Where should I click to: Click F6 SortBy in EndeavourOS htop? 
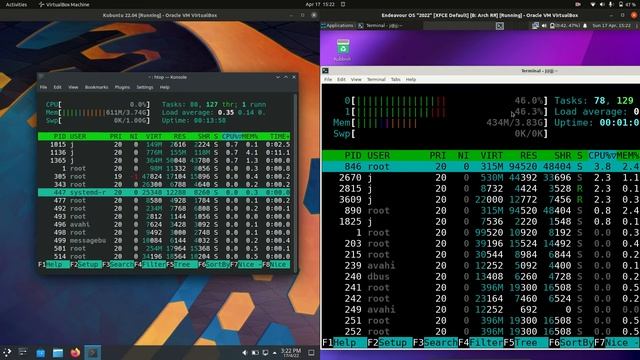571,343
